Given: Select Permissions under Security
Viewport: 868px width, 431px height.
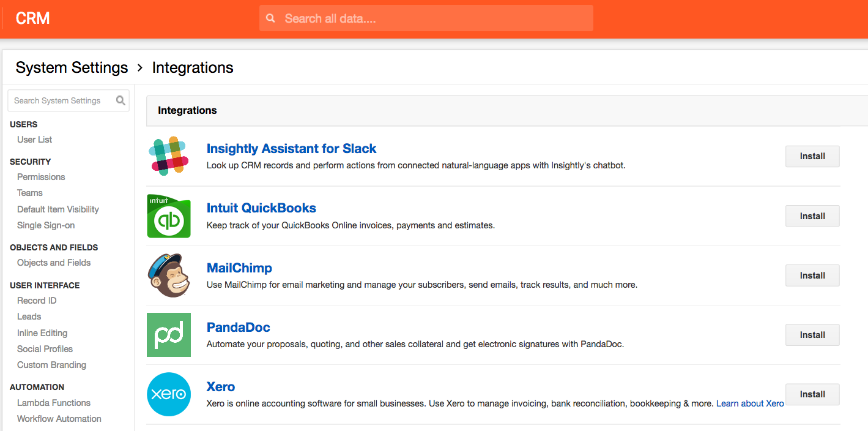Looking at the screenshot, I should [41, 177].
